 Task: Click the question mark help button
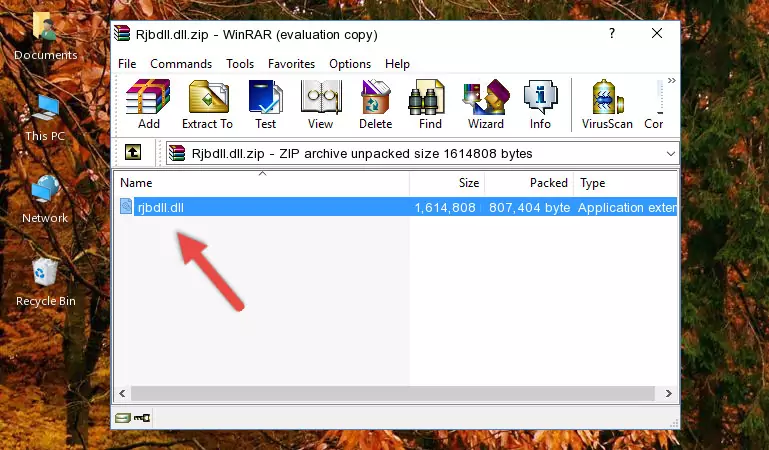tap(612, 33)
